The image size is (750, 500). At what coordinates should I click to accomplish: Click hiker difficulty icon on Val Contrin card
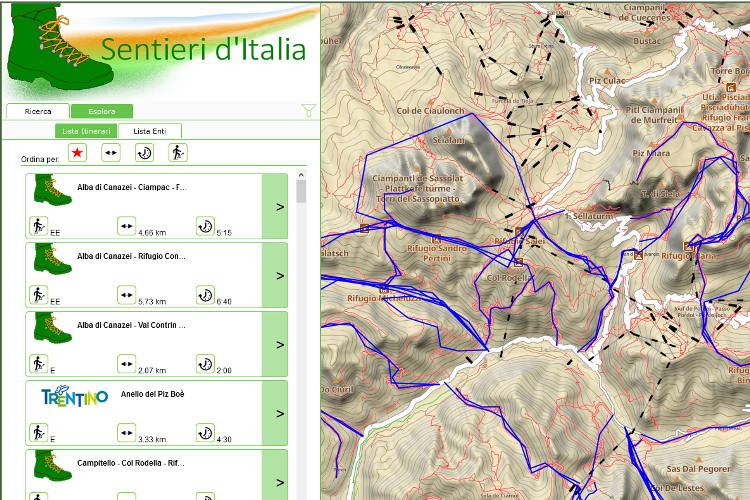(38, 364)
